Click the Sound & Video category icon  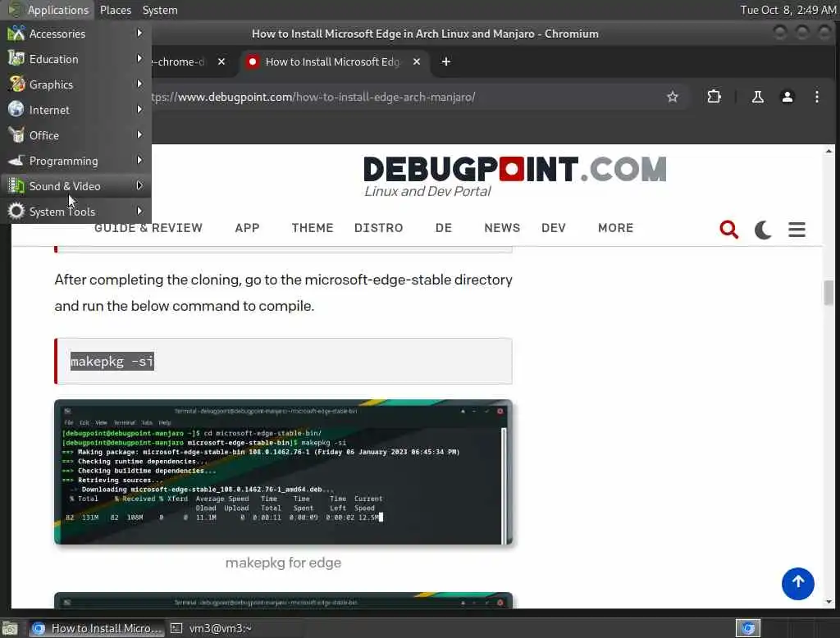tap(16, 186)
